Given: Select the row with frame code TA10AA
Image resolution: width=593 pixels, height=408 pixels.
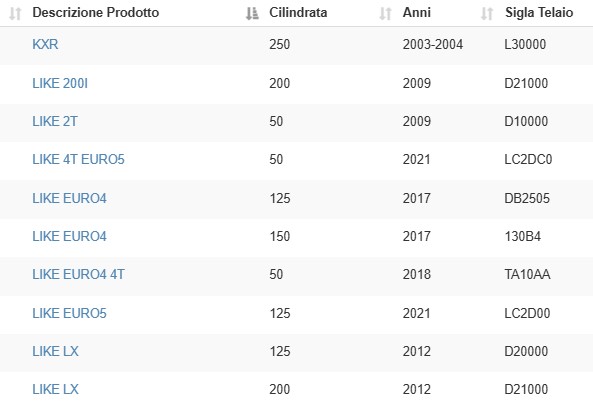Looking at the screenshot, I should 296,276.
